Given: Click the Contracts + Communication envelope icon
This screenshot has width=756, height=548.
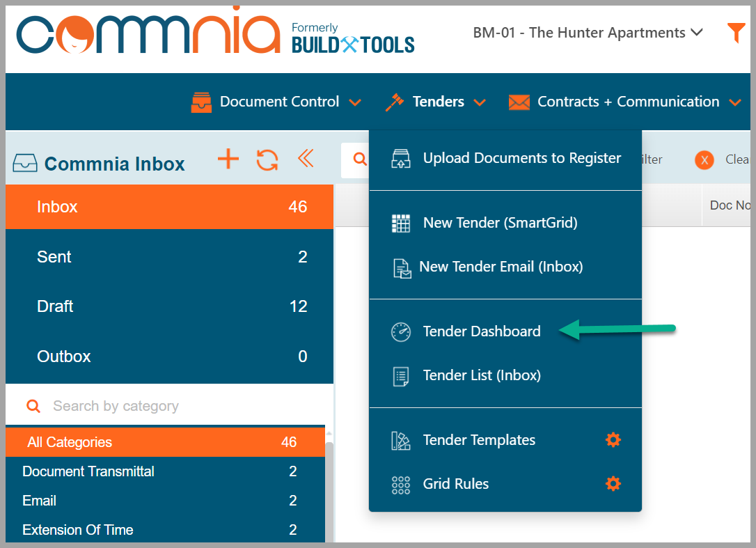Looking at the screenshot, I should click(x=519, y=102).
